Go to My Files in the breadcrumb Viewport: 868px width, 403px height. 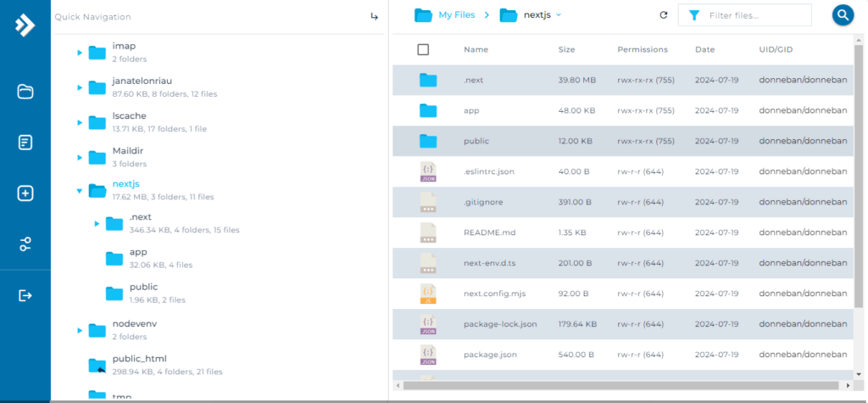pos(457,15)
